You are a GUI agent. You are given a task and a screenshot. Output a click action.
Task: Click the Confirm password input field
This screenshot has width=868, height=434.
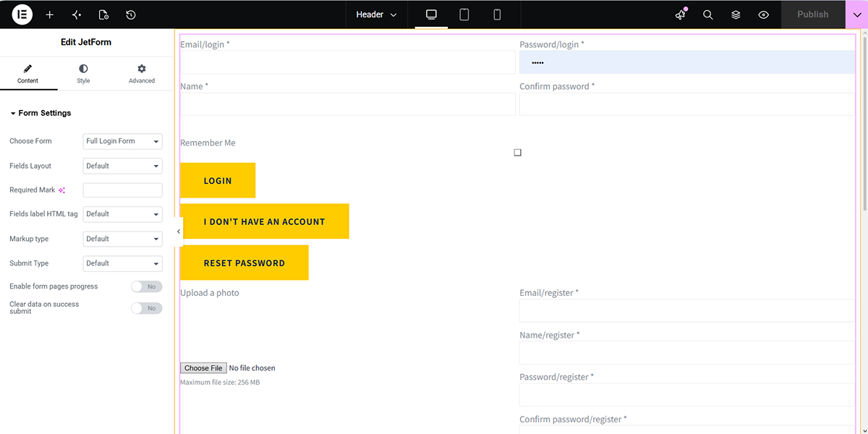pyautogui.click(x=687, y=104)
